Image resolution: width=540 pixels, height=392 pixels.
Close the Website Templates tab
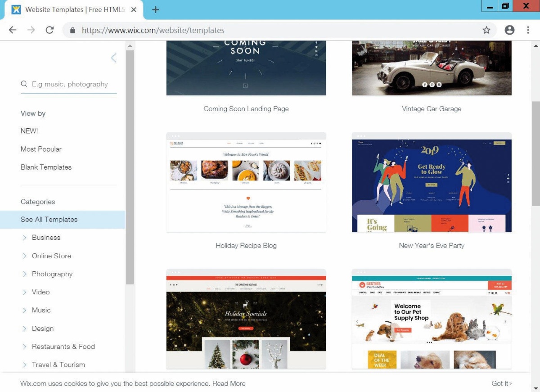pos(134,9)
